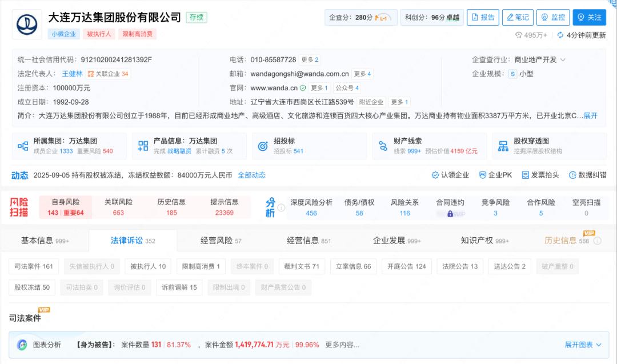Image resolution: width=617 pixels, height=364 pixels.
Task: Click the info icon next to 分析
Action: [x=281, y=207]
